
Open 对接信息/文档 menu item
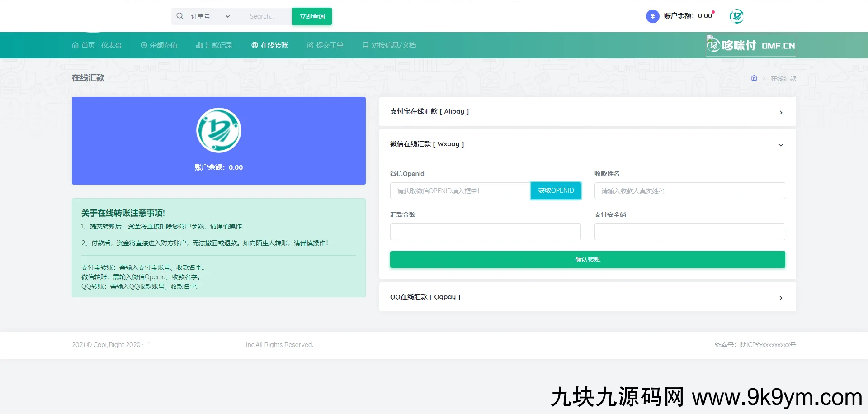(x=389, y=45)
